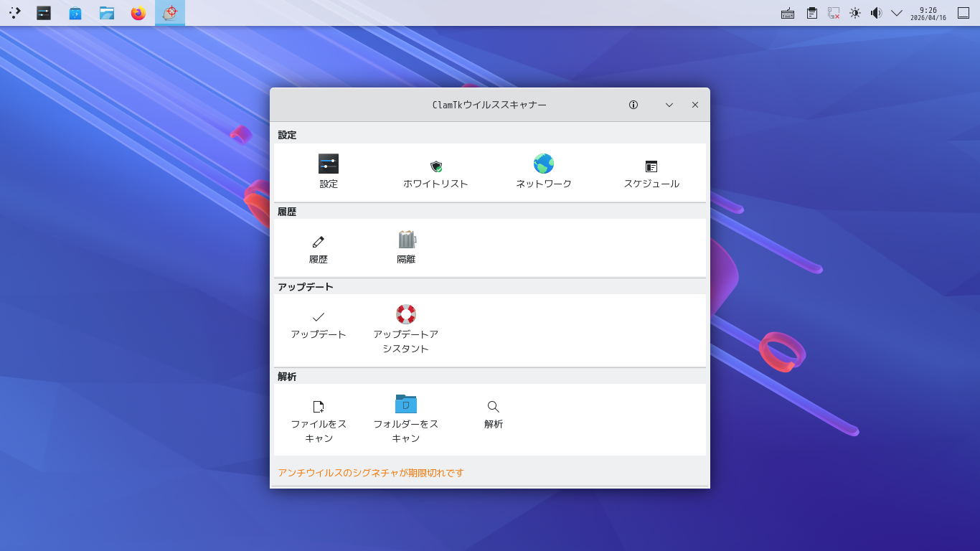Launch Firefox from the top panel
The height and width of the screenshot is (551, 980).
(x=138, y=13)
